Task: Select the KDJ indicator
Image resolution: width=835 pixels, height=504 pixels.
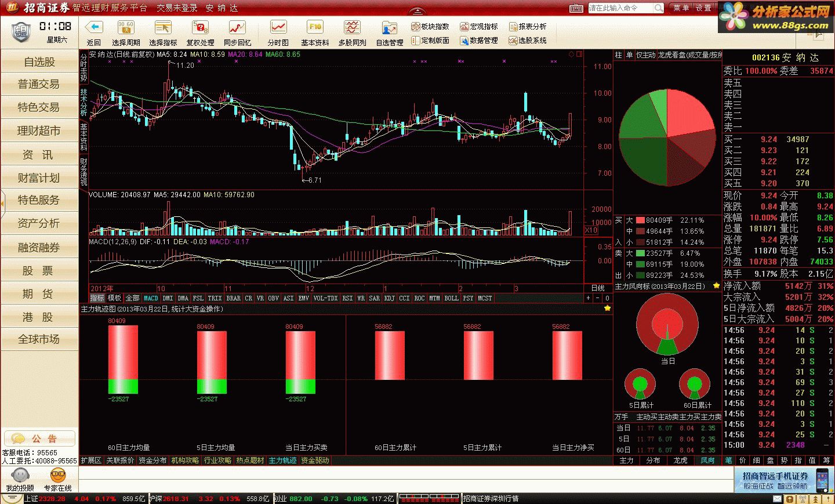Action: 389,298
